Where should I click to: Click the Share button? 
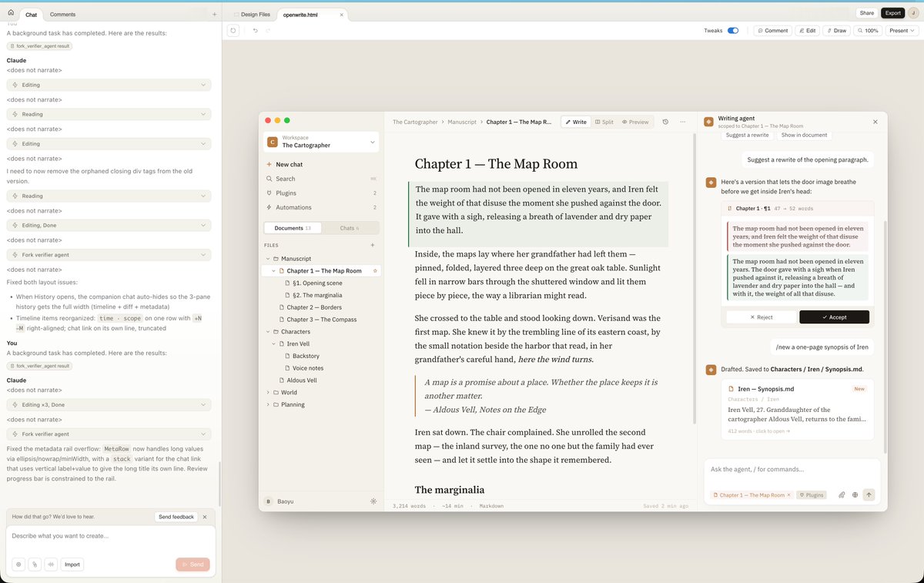tap(867, 13)
